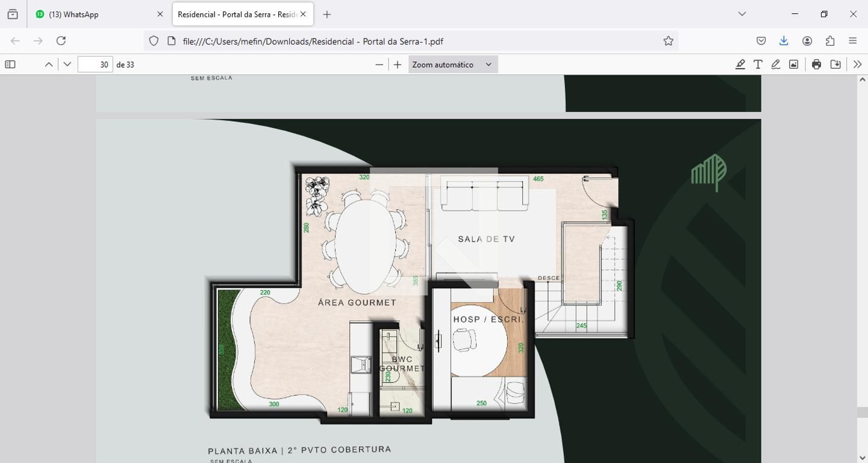Screen dimensions: 868x463
Task: Open a new browser tab
Action: click(x=326, y=14)
